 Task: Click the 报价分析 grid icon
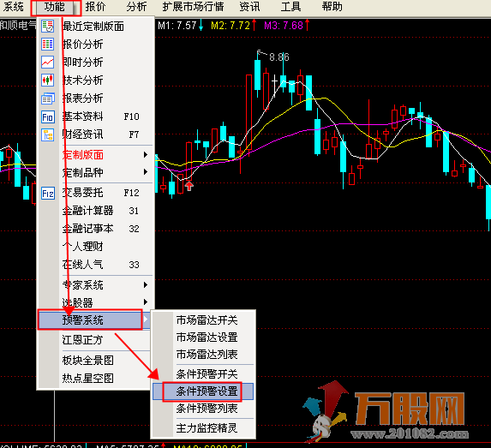[48, 45]
